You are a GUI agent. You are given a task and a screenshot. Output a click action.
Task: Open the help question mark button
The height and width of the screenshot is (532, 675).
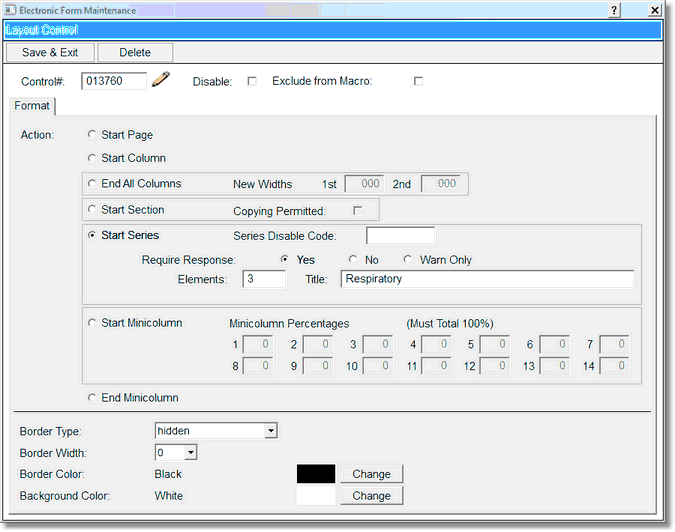coord(614,10)
